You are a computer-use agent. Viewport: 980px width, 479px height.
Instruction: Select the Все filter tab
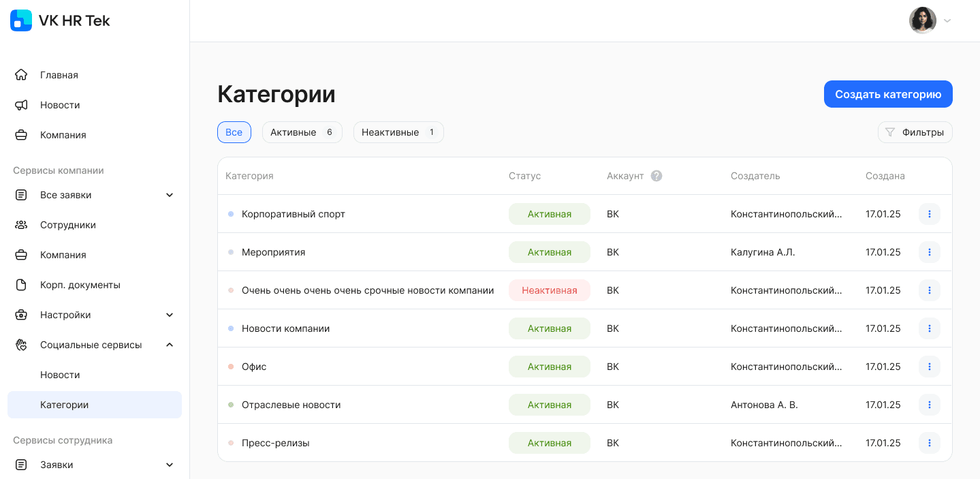click(x=234, y=132)
